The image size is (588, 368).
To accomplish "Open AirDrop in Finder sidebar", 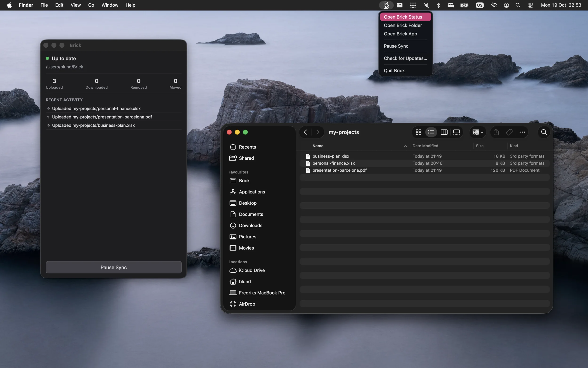I will (x=259, y=304).
